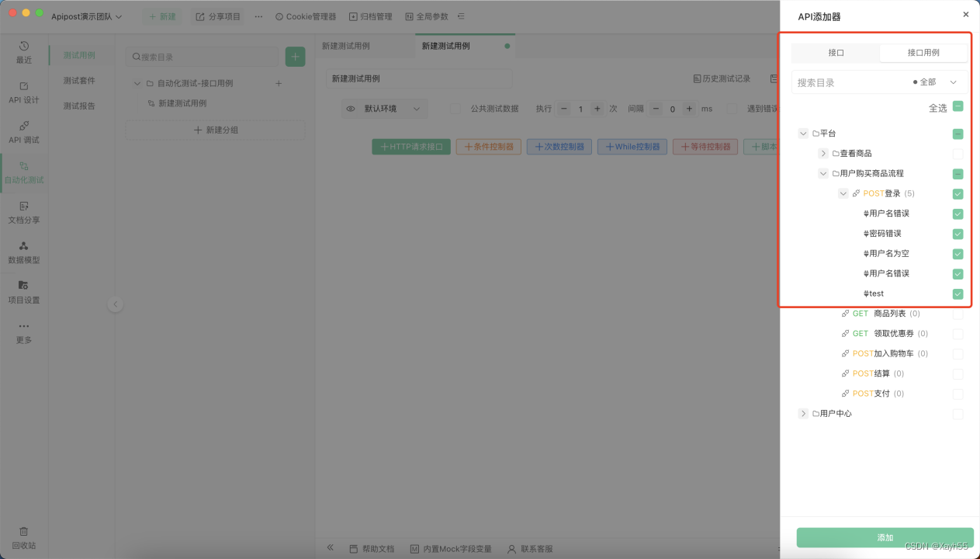Collapse the 用户购买商品流程 folder
The height and width of the screenshot is (559, 980).
pyautogui.click(x=823, y=173)
